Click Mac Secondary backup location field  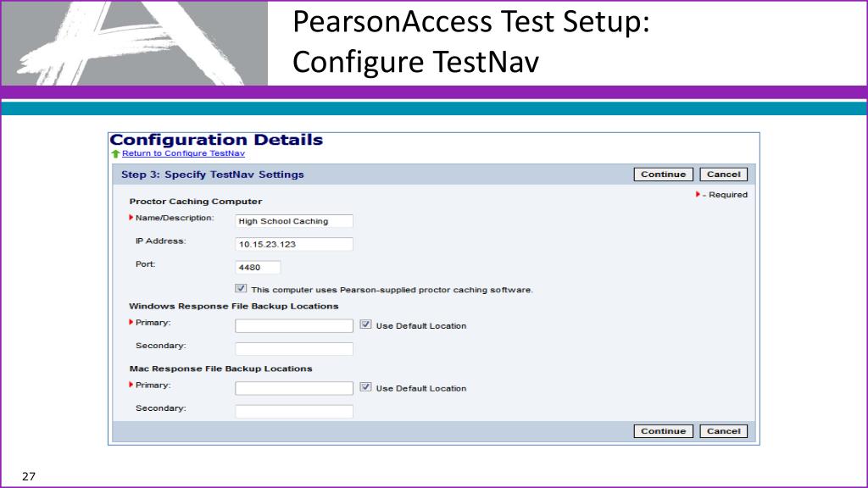tap(294, 412)
